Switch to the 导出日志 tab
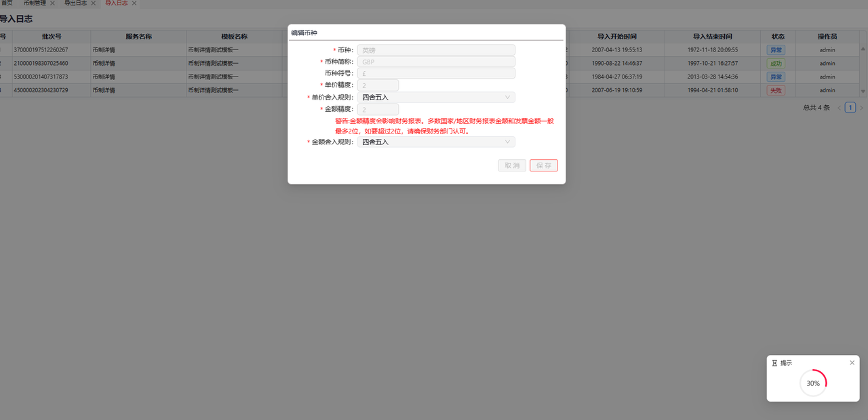The width and height of the screenshot is (868, 420). coord(75,3)
